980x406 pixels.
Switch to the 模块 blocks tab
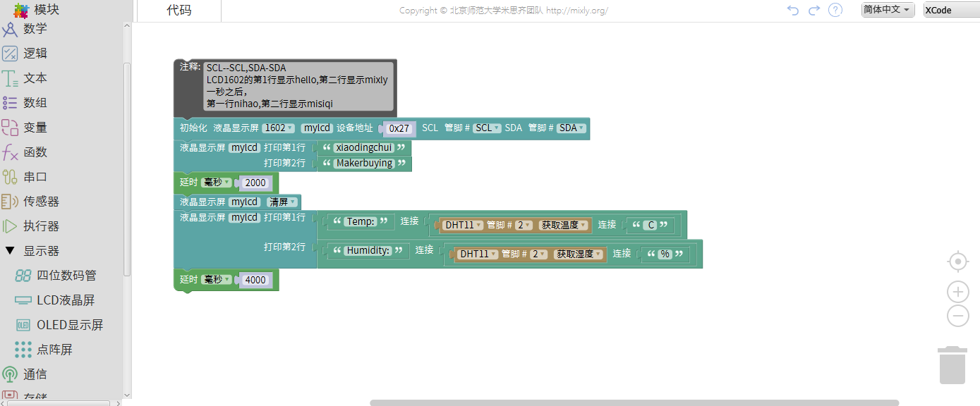(x=47, y=10)
